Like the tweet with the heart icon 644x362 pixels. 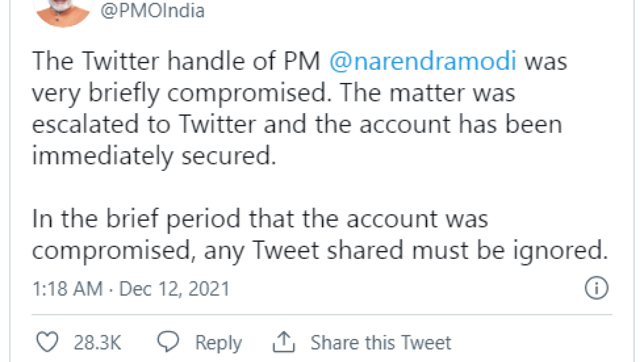click(x=48, y=342)
